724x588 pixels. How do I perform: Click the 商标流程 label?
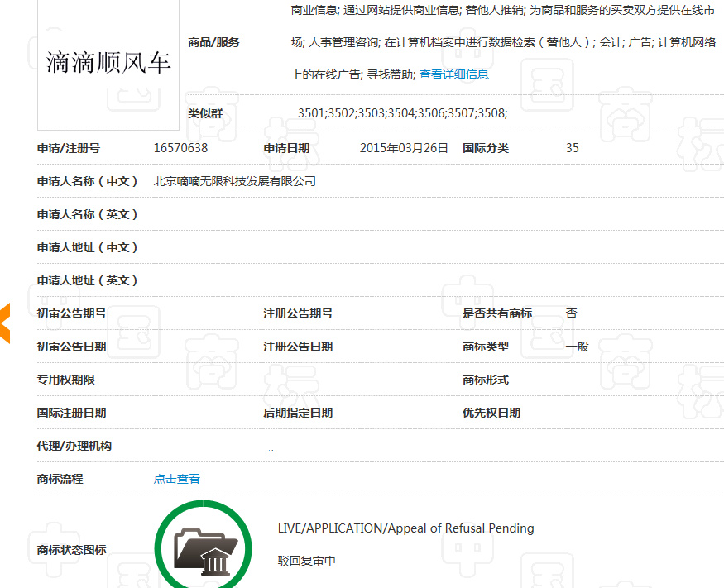click(60, 479)
